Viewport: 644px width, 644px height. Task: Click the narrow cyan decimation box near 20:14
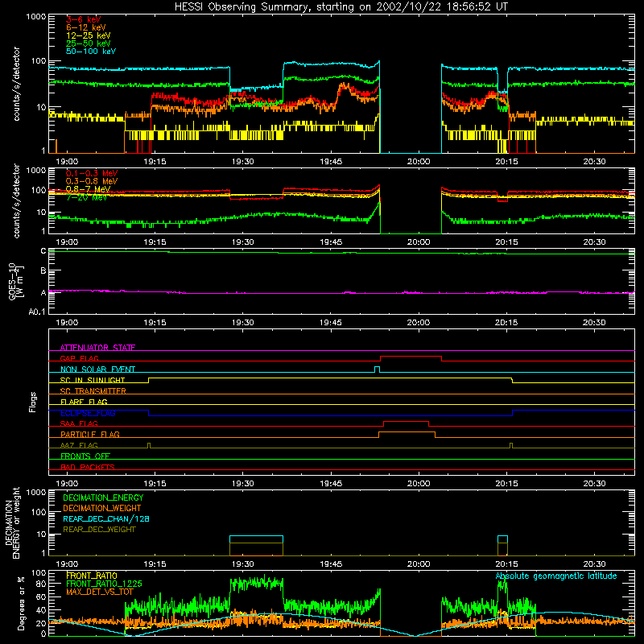(502, 539)
